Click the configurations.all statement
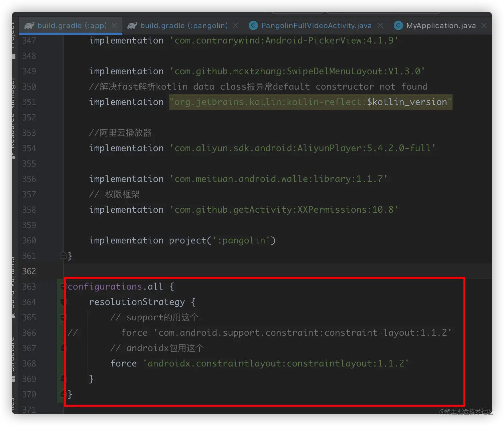This screenshot has height=426, width=504. pos(115,287)
